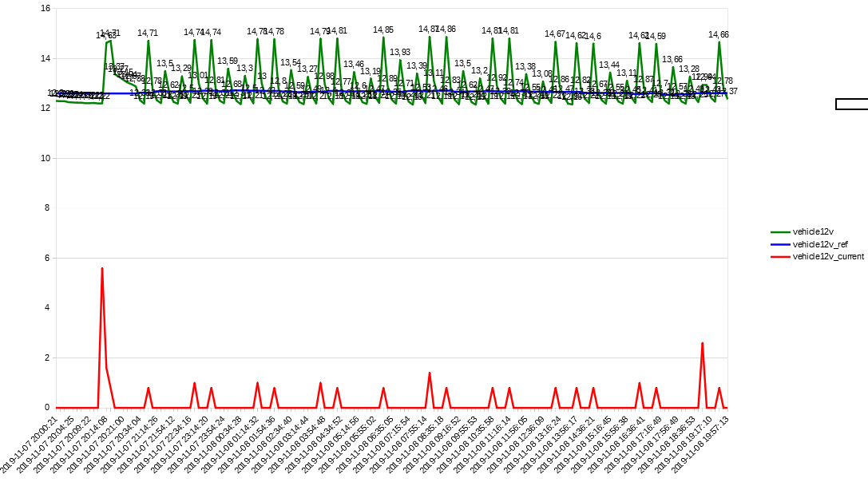This screenshot has height=482, width=868.
Task: Click the 13,93 data label
Action: click(x=400, y=53)
